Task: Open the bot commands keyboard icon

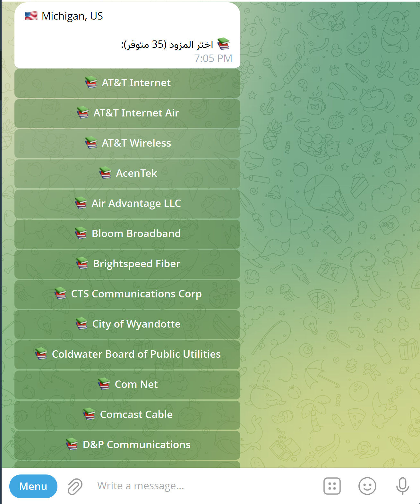Action: 332,486
